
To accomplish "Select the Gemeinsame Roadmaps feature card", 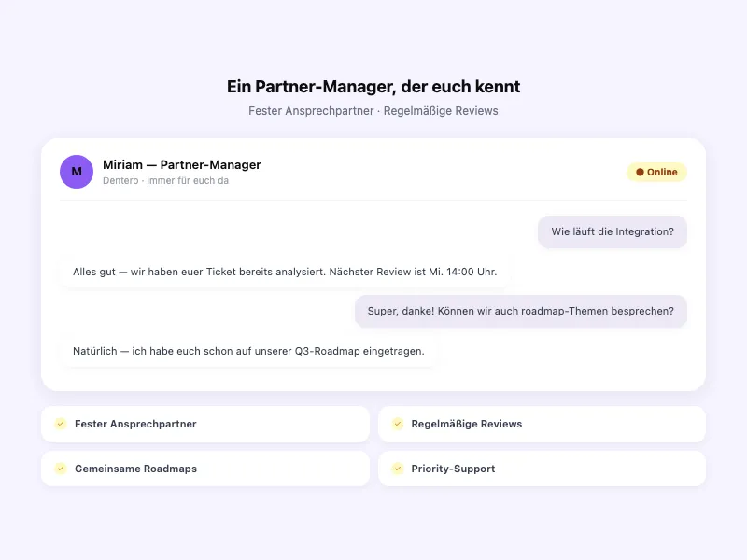I will (x=205, y=469).
